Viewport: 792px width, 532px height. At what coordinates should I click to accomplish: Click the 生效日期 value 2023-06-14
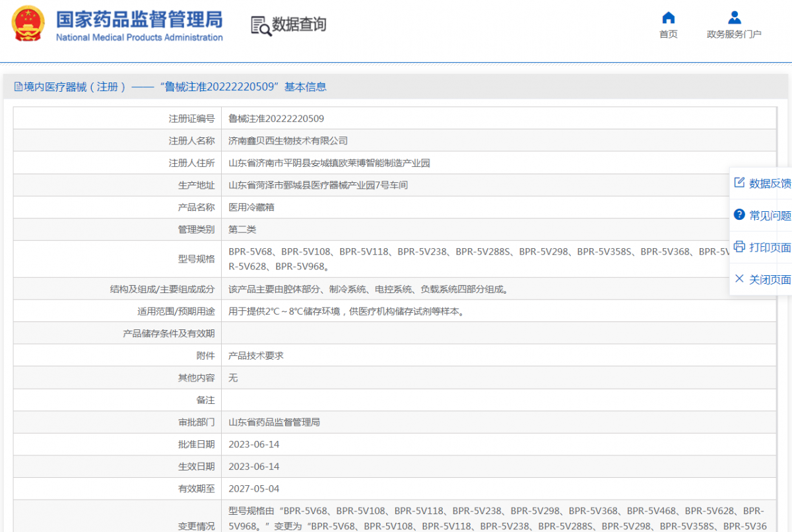(253, 467)
